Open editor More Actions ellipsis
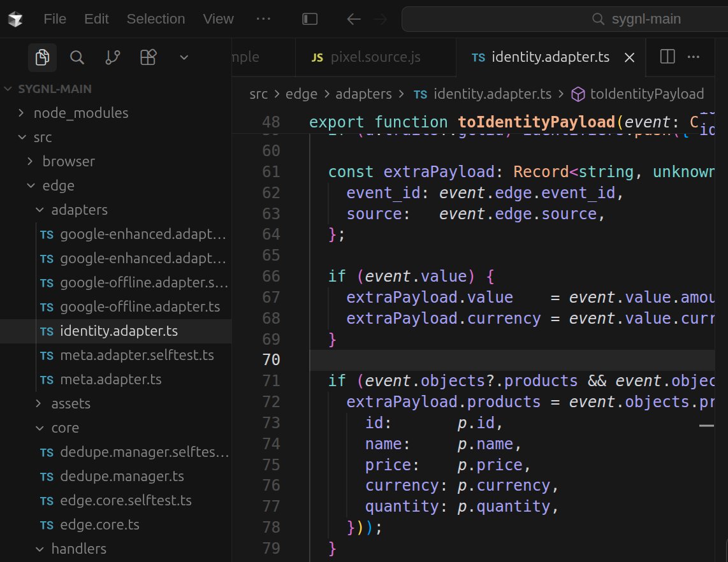 693,57
